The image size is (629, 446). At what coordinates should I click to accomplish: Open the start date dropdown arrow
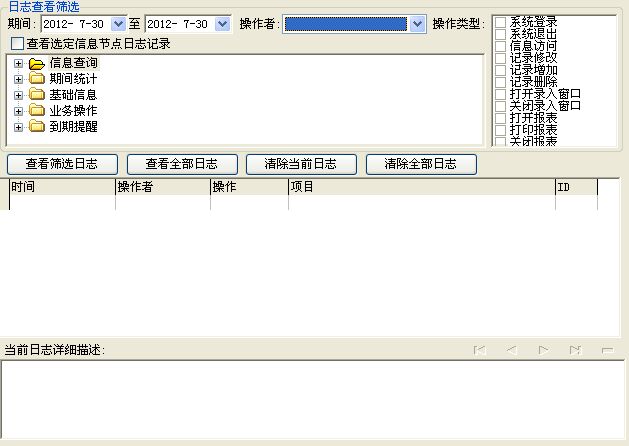tap(118, 24)
